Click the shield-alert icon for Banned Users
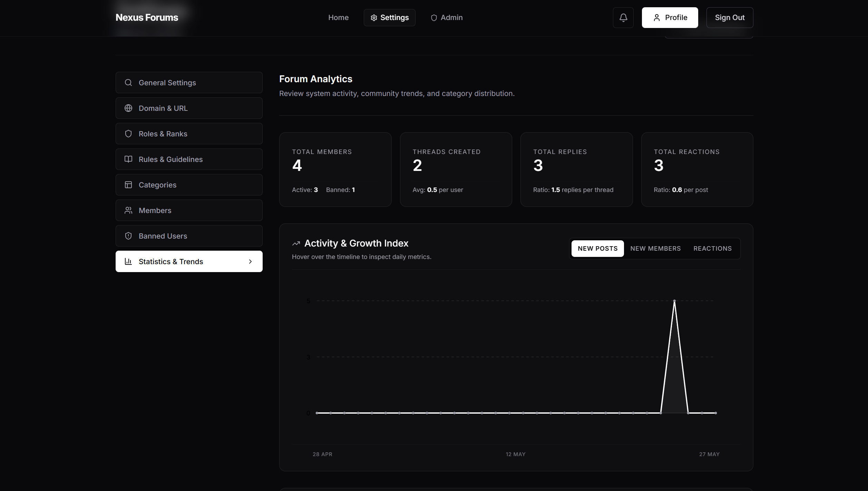This screenshot has height=491, width=868. point(128,236)
